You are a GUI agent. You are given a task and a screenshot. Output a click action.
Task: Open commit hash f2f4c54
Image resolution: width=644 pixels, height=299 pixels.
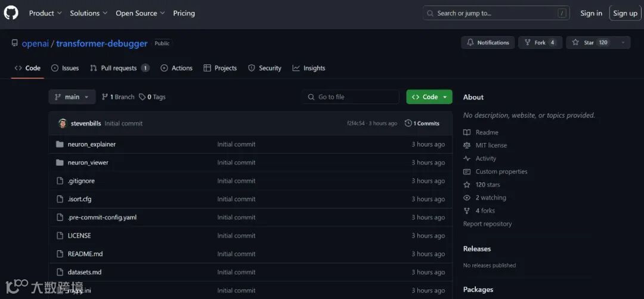[x=355, y=123]
